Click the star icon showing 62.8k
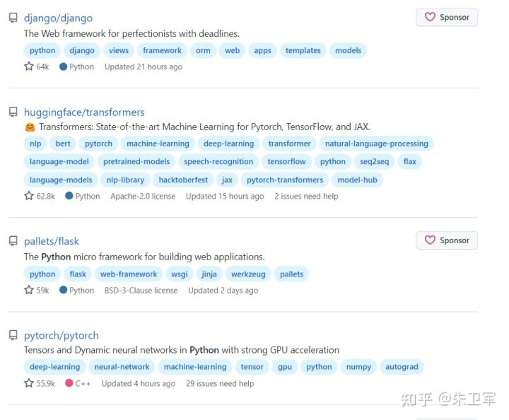The width and height of the screenshot is (509, 420). 29,196
